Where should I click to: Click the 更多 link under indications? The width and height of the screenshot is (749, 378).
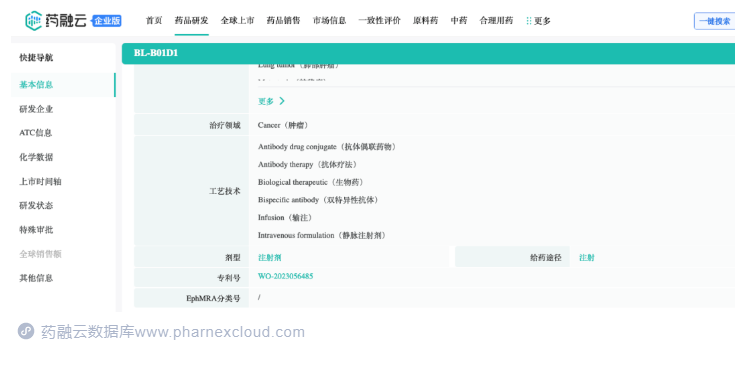[x=266, y=101]
